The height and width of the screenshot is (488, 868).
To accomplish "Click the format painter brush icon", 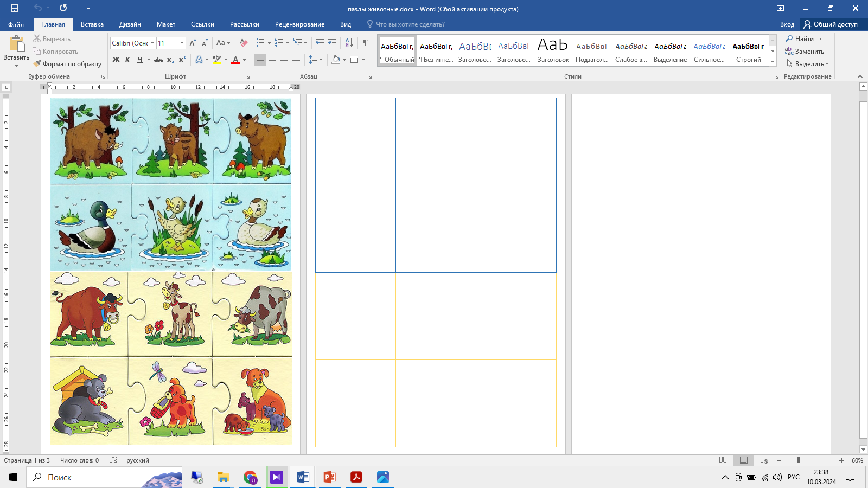I will click(37, 64).
